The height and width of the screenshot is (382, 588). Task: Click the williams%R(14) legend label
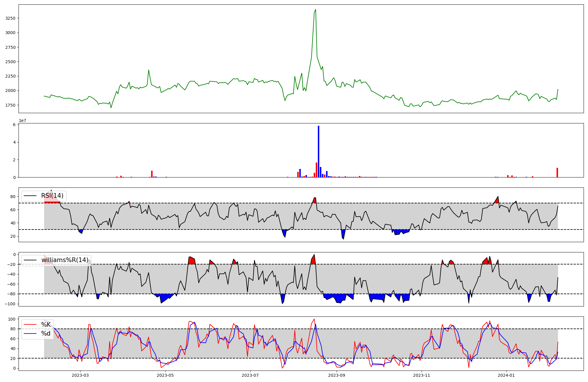coord(65,260)
